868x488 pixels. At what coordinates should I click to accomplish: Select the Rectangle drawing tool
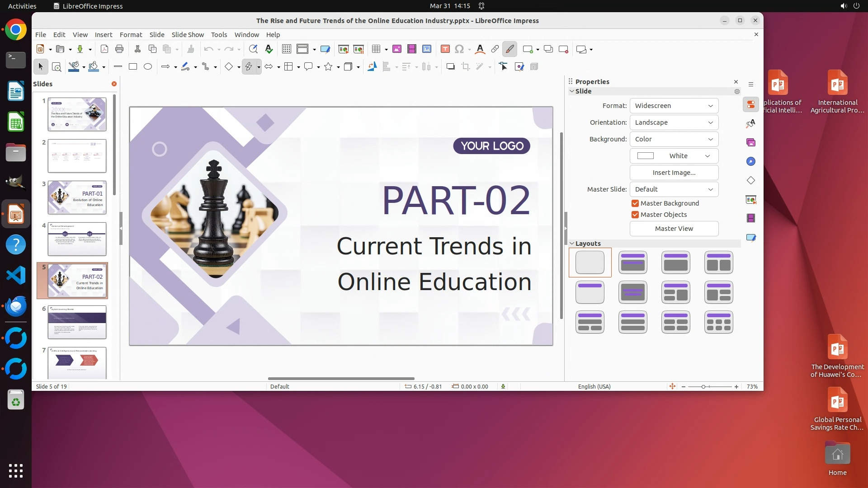pyautogui.click(x=133, y=67)
